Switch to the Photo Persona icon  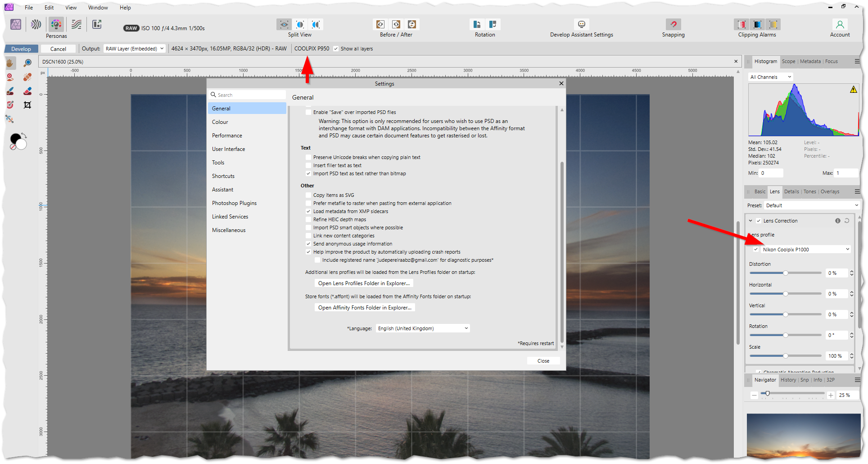coord(16,24)
